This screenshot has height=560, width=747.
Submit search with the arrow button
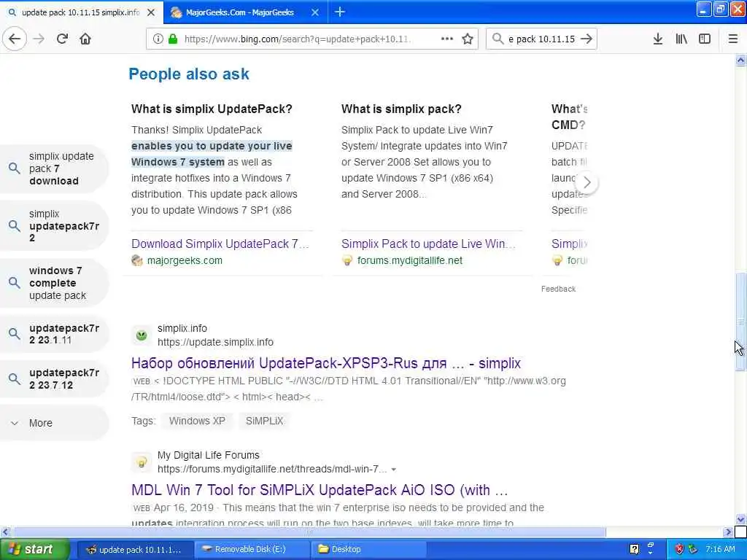587,39
